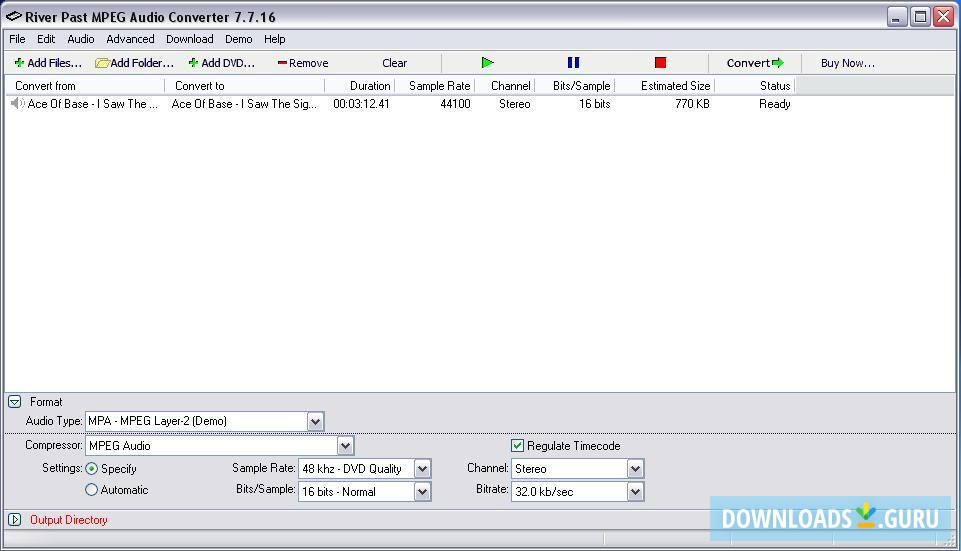Screen dimensions: 961x551
Task: Click the Output Directory label
Action: [69, 520]
